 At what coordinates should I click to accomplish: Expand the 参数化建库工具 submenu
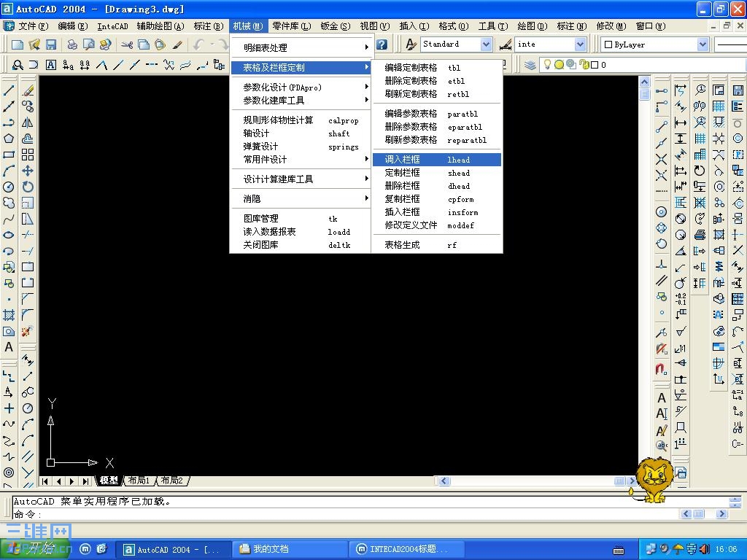tap(300, 101)
